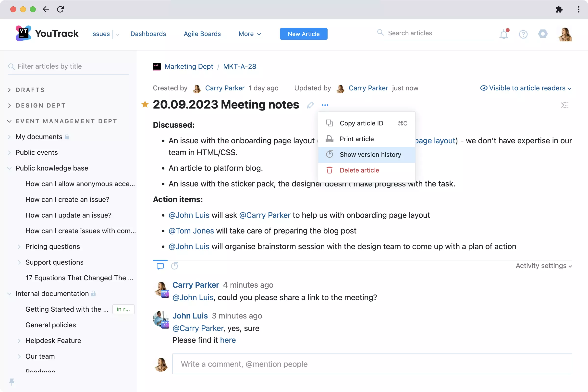The image size is (588, 392).
Task: Click the browser extensions puzzle icon
Action: [559, 9]
